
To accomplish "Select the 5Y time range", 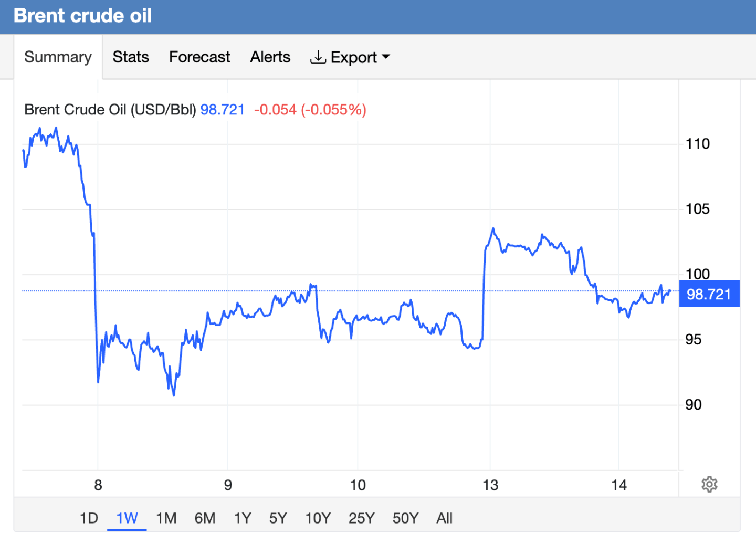I will pyautogui.click(x=278, y=518).
